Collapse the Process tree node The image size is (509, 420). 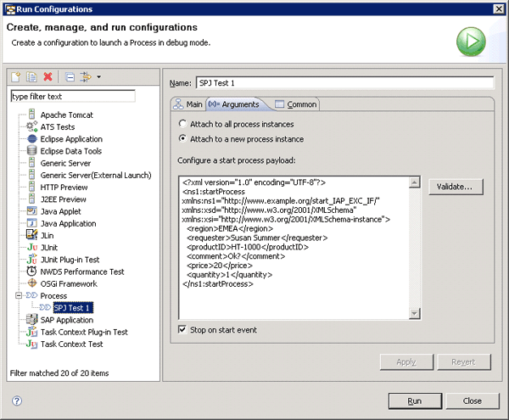[19, 295]
